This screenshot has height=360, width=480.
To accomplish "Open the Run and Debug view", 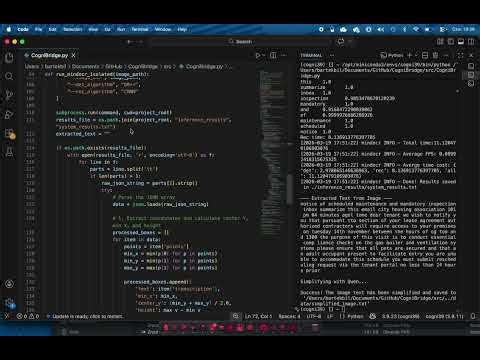I will tap(9, 115).
